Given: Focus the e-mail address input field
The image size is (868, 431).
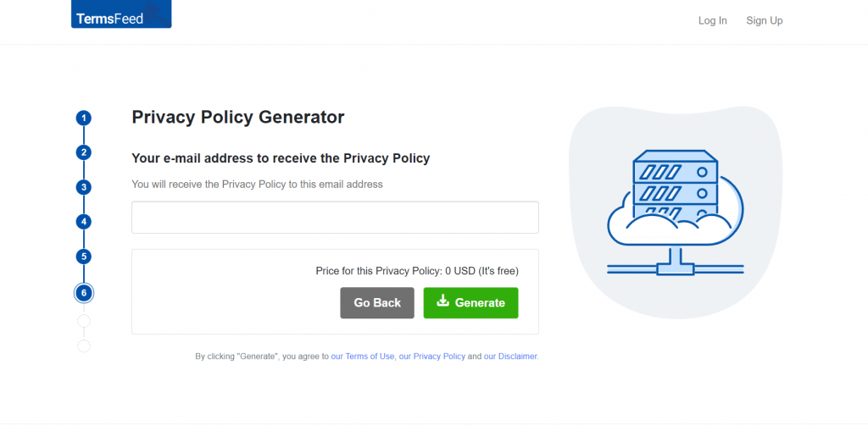Looking at the screenshot, I should 335,218.
